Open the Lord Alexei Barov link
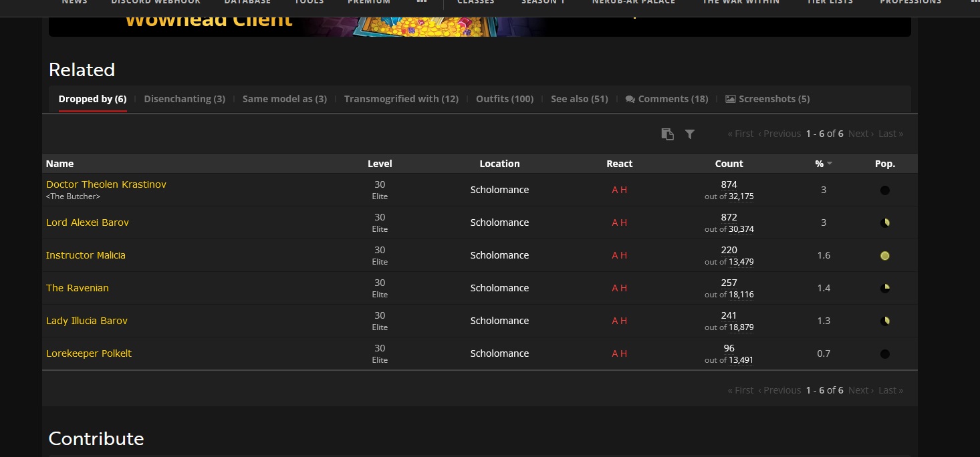 pyautogui.click(x=88, y=222)
